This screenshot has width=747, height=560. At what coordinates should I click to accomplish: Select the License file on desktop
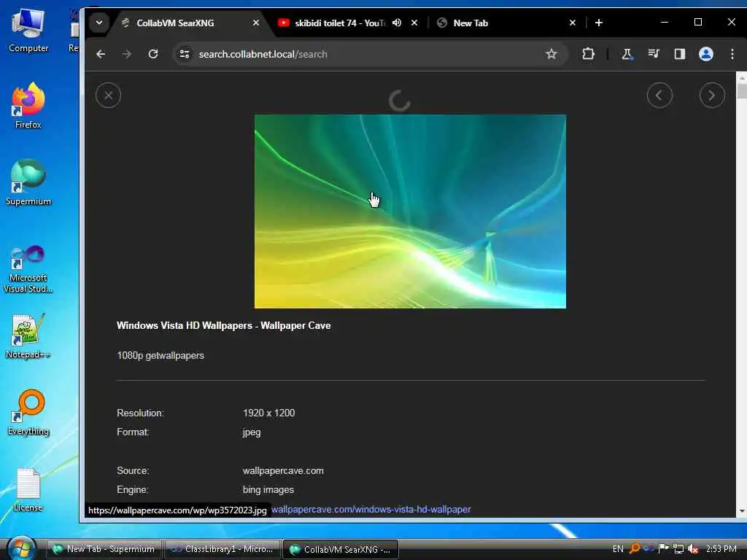coord(28,489)
